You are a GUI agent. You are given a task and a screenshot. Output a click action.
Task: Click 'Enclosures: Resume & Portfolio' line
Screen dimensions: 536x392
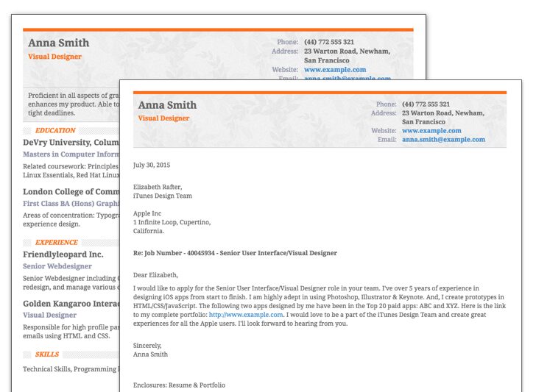click(179, 385)
